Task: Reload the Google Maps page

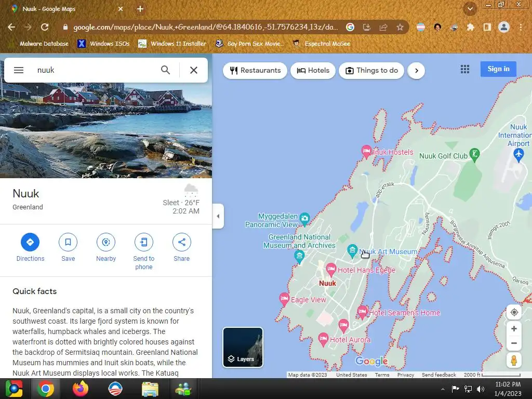Action: pos(45,27)
